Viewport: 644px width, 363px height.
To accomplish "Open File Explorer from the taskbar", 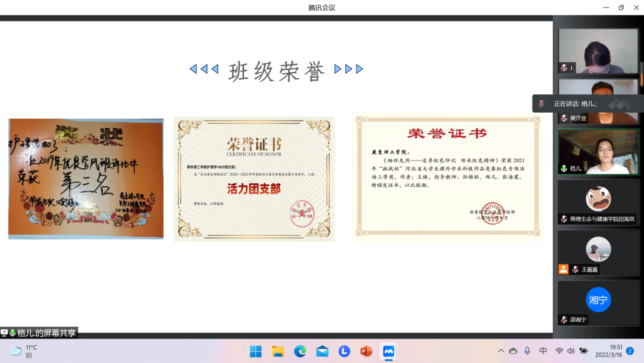I will tap(278, 351).
